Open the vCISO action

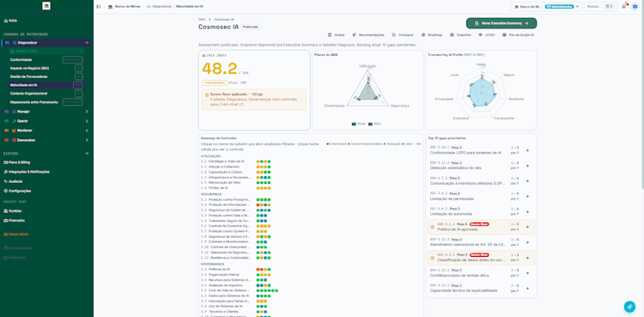[487, 35]
